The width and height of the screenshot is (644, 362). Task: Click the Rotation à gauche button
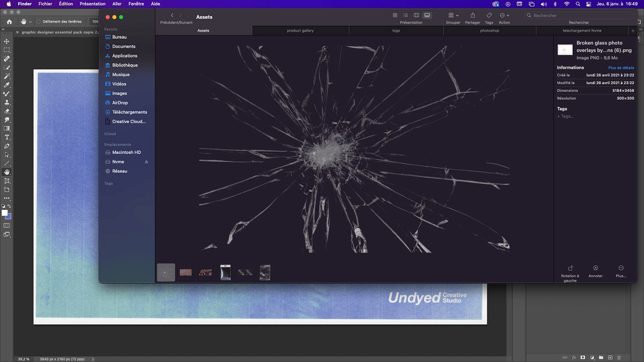[x=570, y=269]
